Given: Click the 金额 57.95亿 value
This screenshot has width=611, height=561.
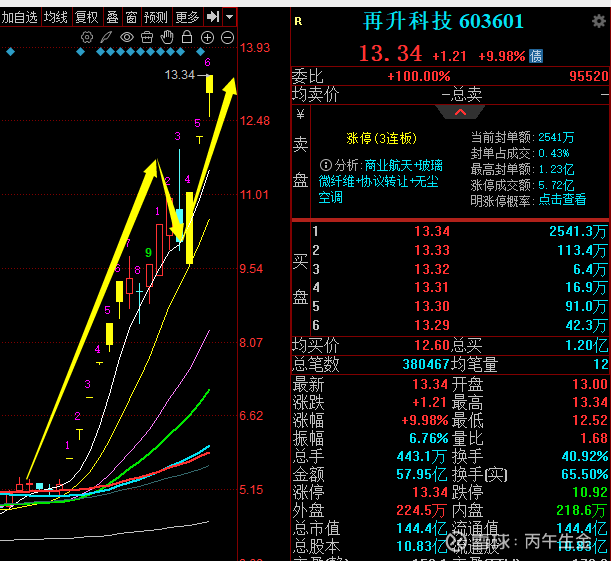Looking at the screenshot, I should (x=422, y=474).
